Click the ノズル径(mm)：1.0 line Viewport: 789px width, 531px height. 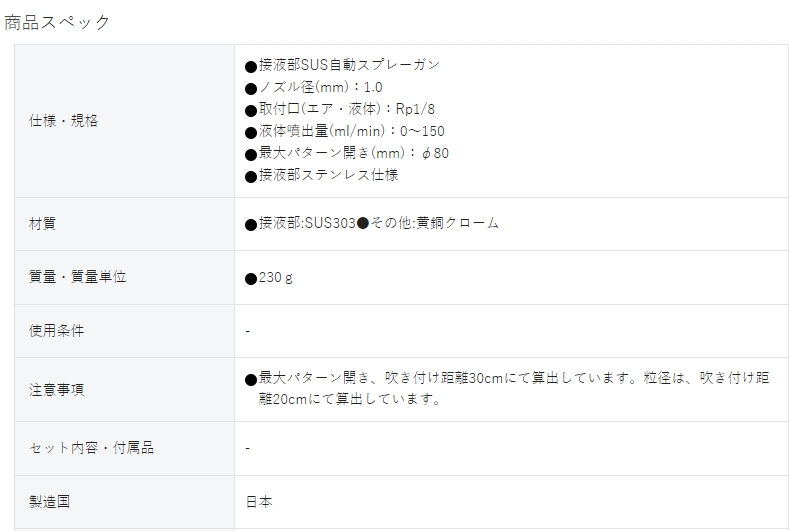tap(314, 87)
